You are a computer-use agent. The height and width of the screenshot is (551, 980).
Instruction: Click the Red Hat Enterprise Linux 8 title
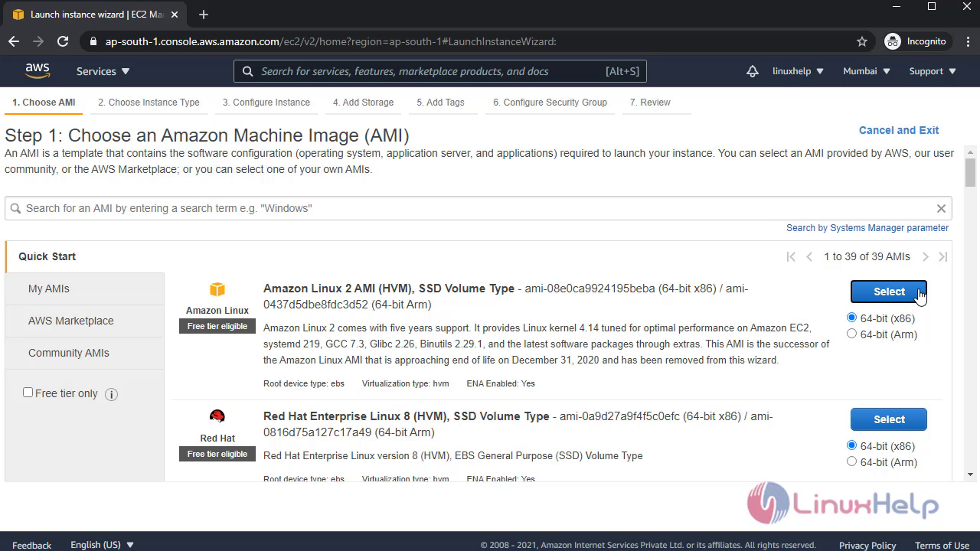point(406,416)
